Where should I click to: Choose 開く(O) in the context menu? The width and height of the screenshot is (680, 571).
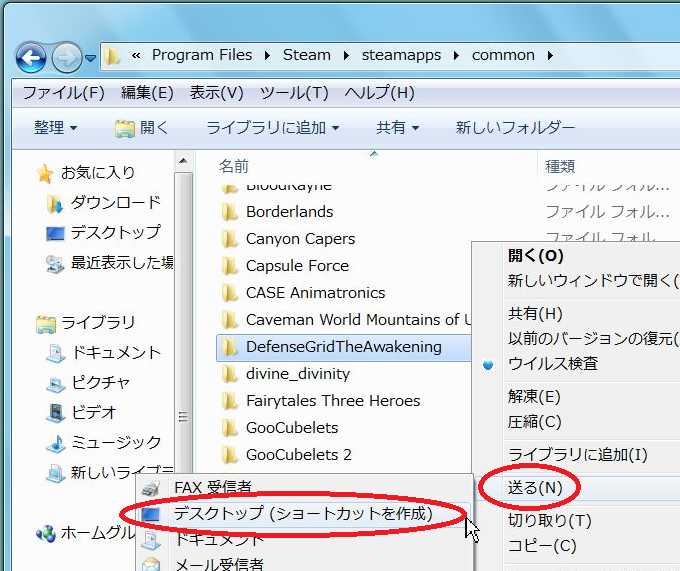click(x=536, y=255)
